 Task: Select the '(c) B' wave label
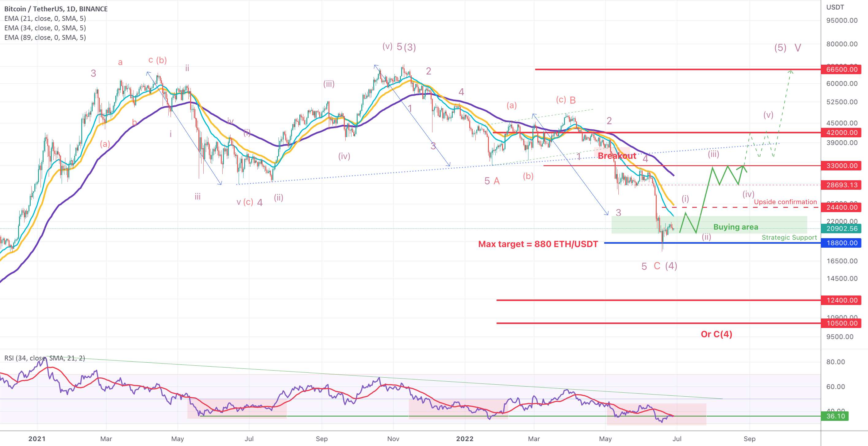[566, 100]
